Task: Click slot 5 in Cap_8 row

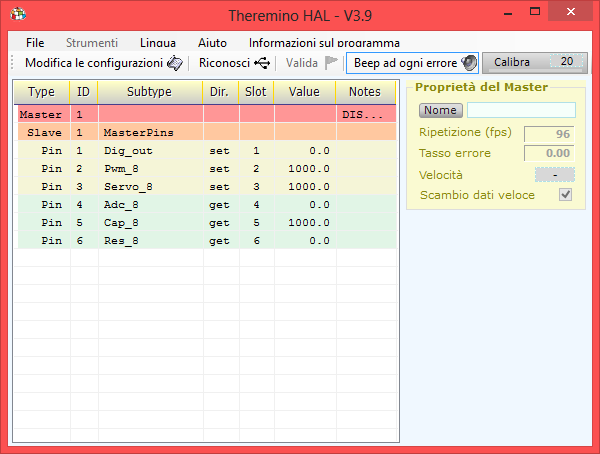Action: pos(256,222)
